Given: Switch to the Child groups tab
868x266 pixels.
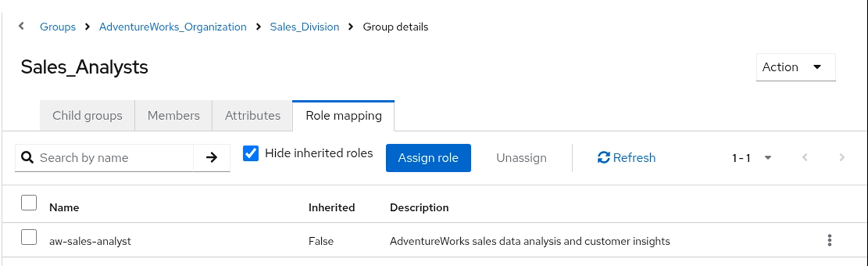Looking at the screenshot, I should (87, 116).
